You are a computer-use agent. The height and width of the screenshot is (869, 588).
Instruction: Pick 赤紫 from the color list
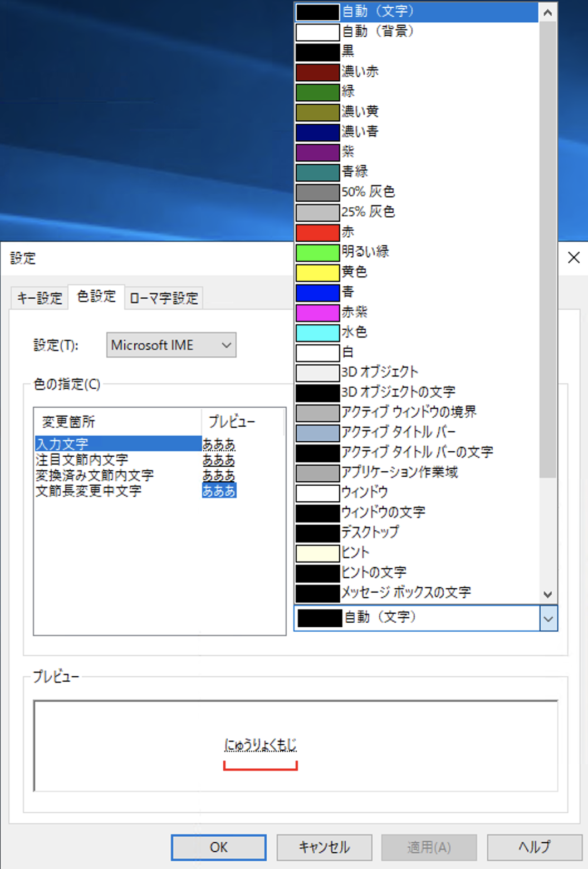pyautogui.click(x=416, y=313)
